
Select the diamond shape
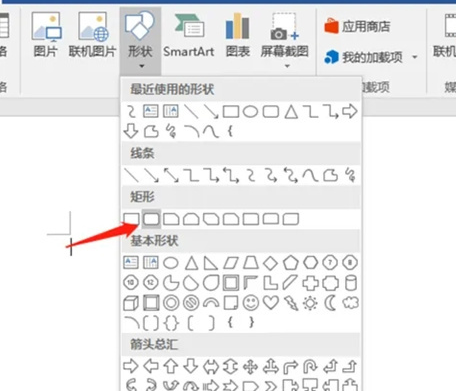pos(271,263)
